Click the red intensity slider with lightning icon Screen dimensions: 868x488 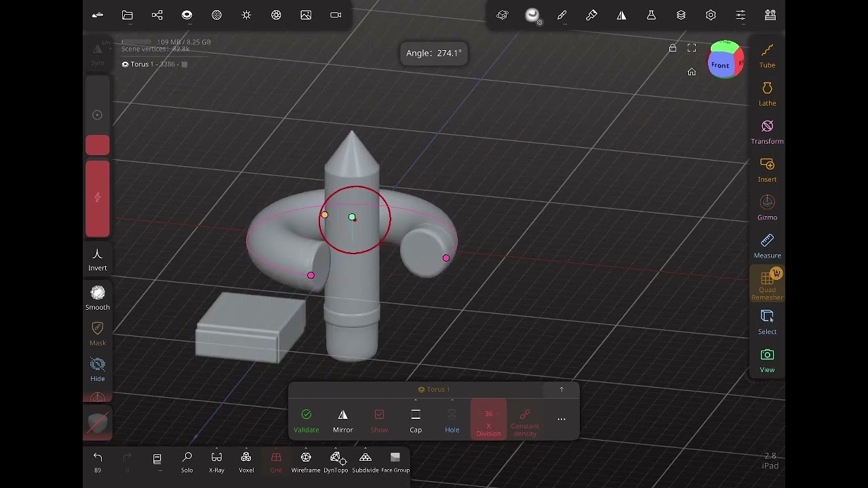point(98,199)
